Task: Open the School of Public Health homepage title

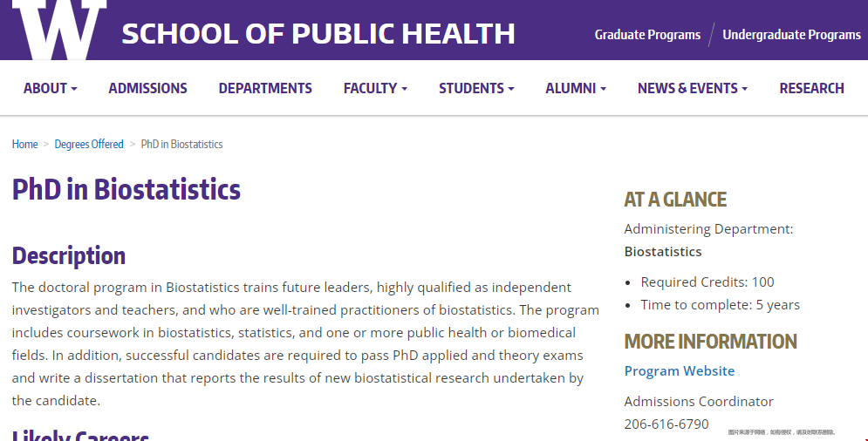Action: tap(318, 33)
